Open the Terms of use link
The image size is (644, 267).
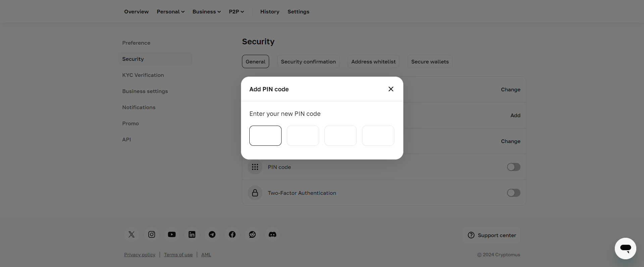pyautogui.click(x=178, y=254)
